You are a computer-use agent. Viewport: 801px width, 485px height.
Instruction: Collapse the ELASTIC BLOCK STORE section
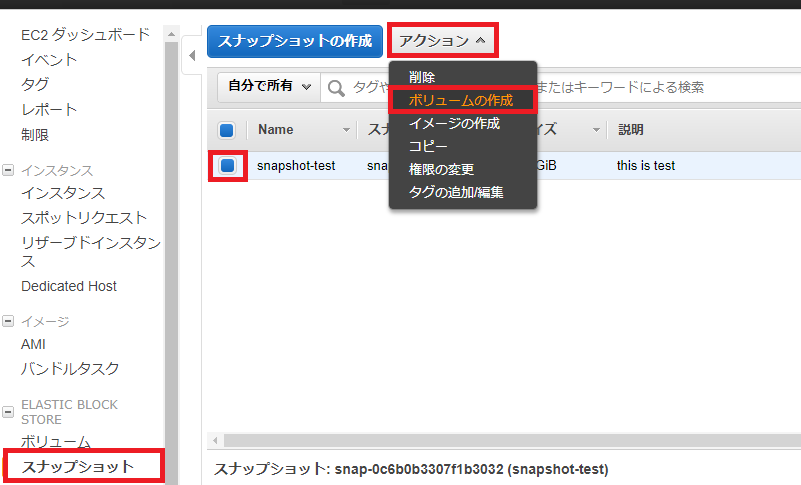(x=8, y=412)
